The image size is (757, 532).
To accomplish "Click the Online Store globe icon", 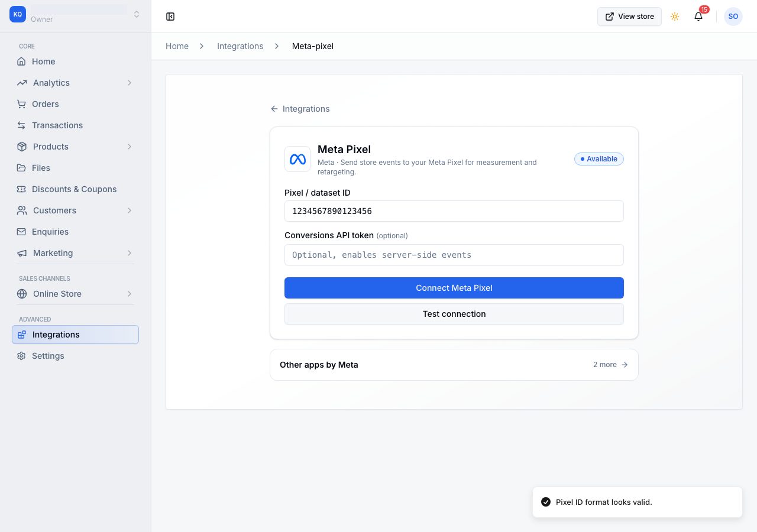I will (22, 294).
